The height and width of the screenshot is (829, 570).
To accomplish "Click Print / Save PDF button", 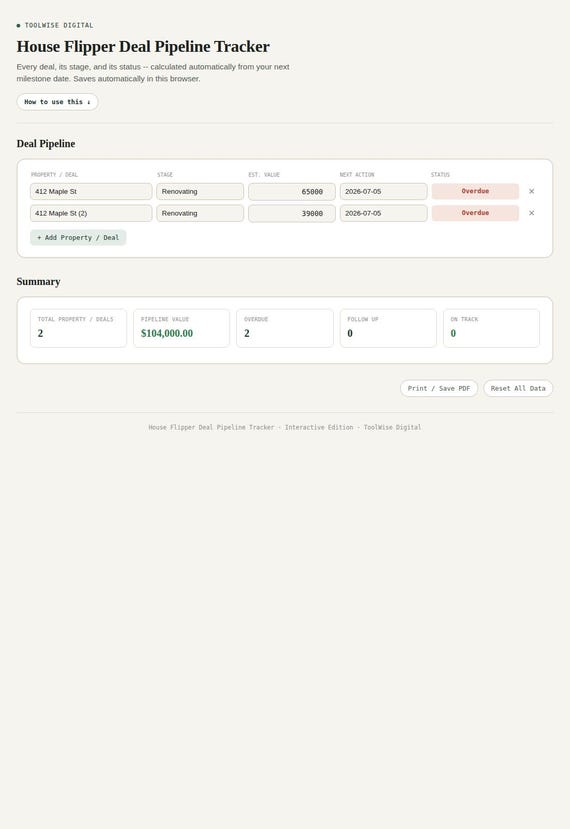I will (439, 389).
